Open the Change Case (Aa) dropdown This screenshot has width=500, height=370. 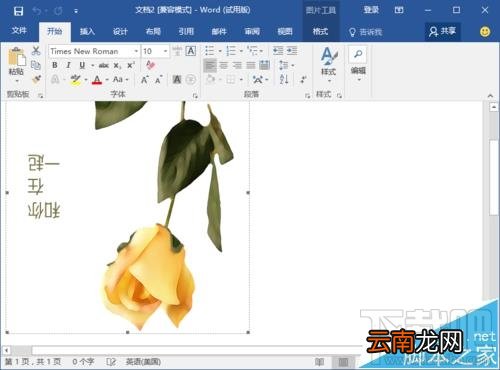coord(120,79)
